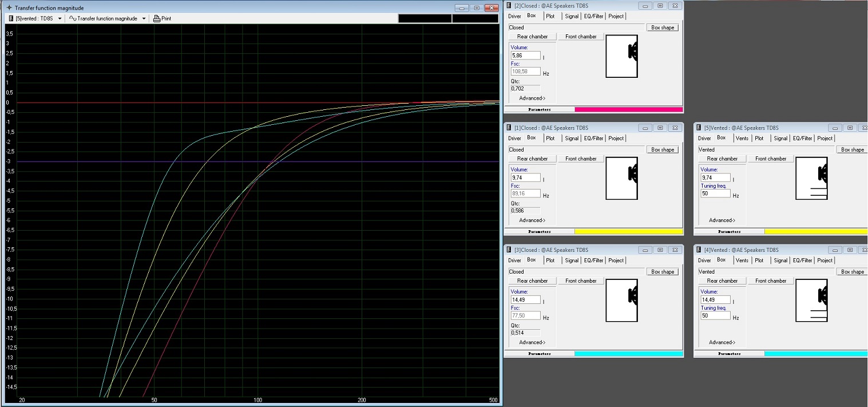Click Box shape button in [2]Closed window

point(663,27)
